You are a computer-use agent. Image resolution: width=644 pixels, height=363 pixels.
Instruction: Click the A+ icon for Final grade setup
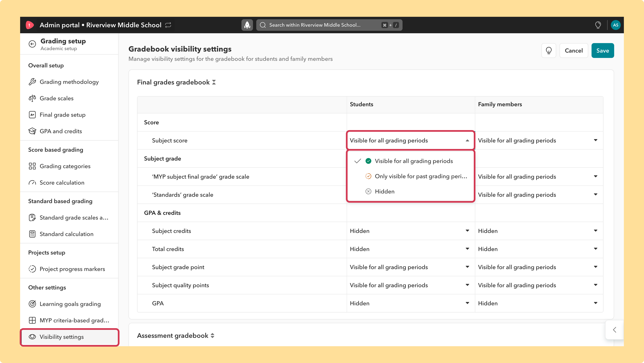pyautogui.click(x=32, y=115)
